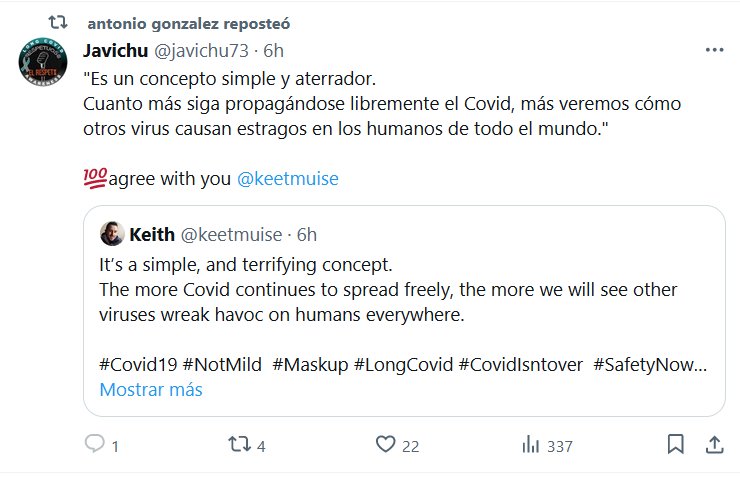Repost the tweet using retweet icon

click(237, 445)
